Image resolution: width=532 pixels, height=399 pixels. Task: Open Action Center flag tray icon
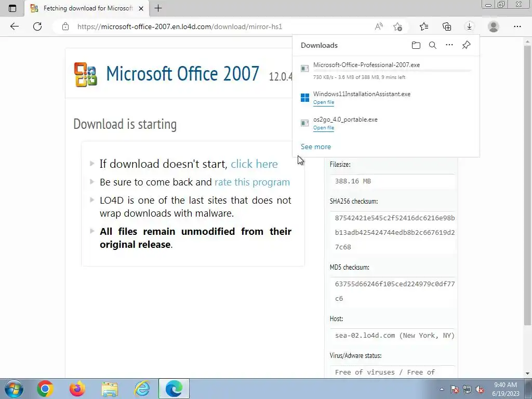[454, 389]
